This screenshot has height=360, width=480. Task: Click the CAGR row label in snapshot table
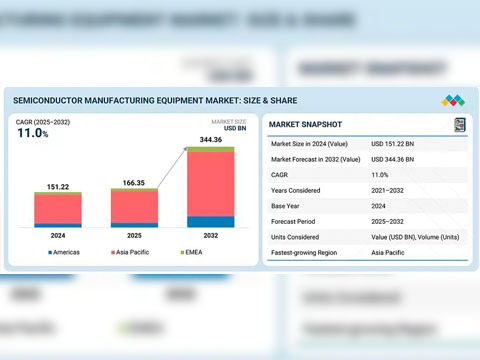[279, 175]
